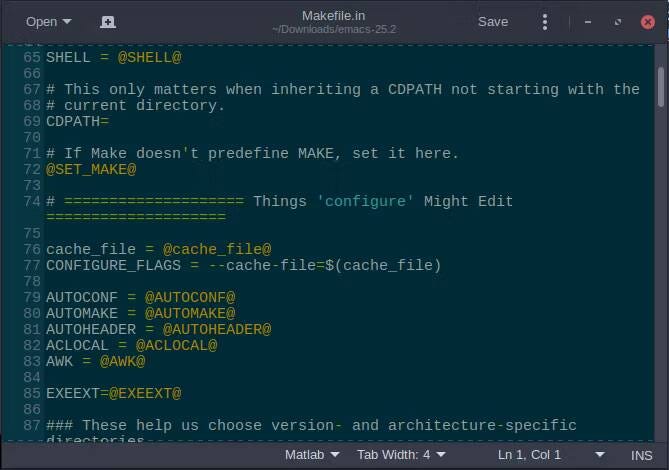
Task: Create a new document with the new-tab icon
Action: pyautogui.click(x=108, y=21)
